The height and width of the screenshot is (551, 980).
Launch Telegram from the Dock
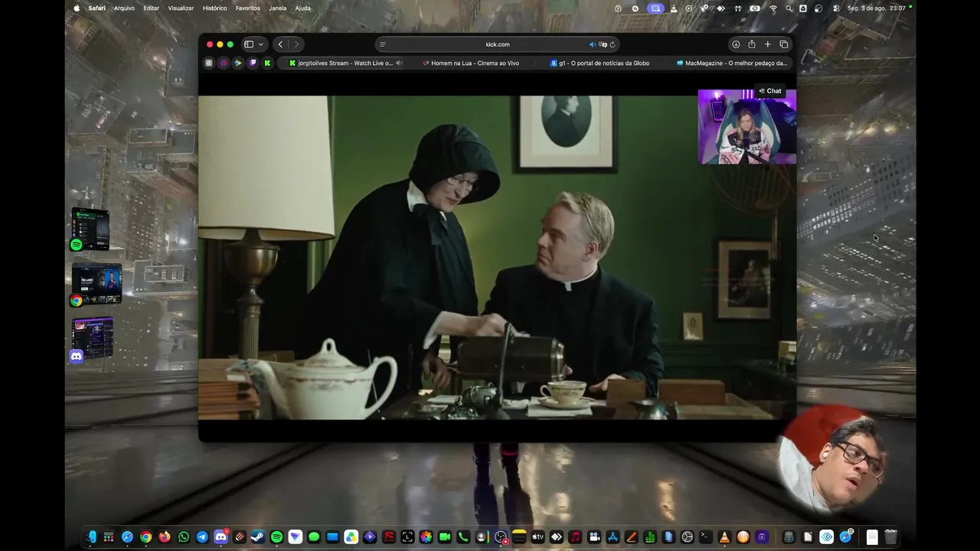(x=202, y=537)
